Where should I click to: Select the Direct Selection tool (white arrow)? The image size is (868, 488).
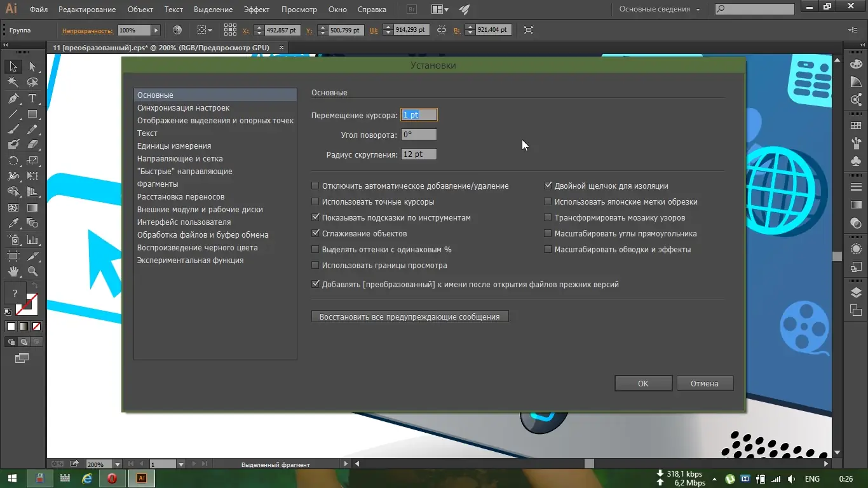click(x=32, y=67)
